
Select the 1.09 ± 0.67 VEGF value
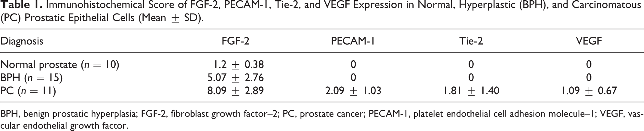point(589,90)
